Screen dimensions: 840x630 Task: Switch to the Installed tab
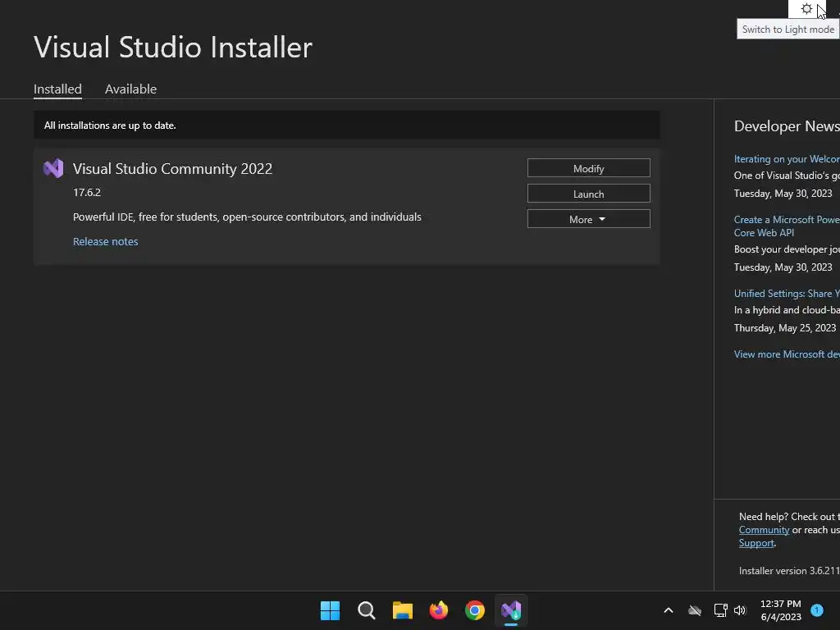(x=57, y=89)
